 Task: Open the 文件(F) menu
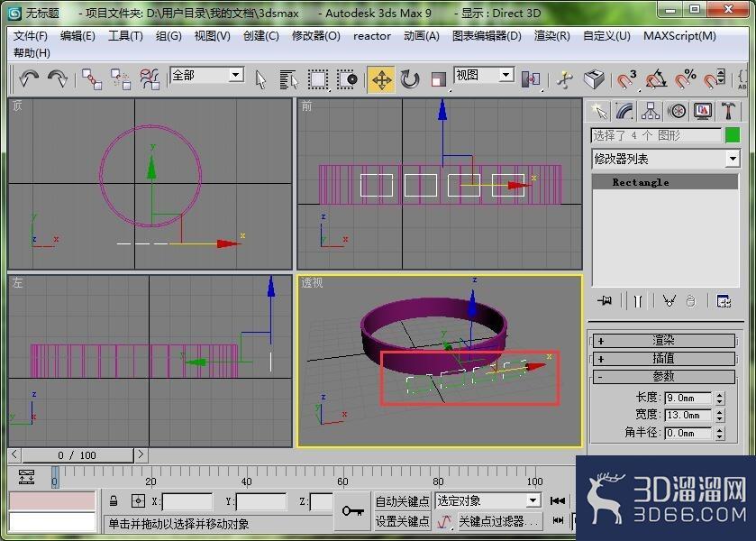click(x=31, y=36)
